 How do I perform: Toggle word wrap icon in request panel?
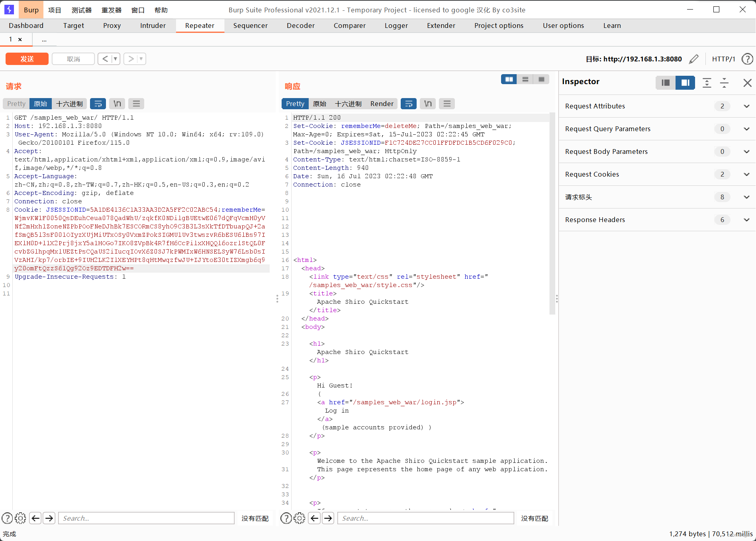[x=98, y=104]
